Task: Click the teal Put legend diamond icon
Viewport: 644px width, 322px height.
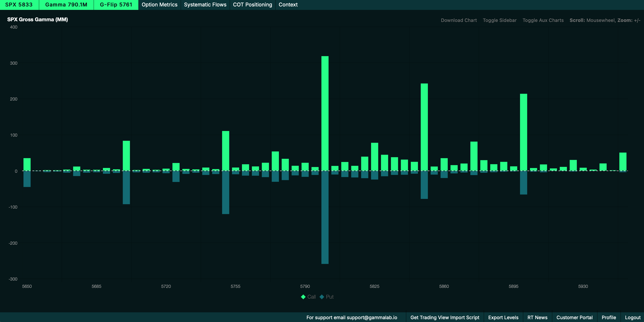Action: [x=322, y=297]
